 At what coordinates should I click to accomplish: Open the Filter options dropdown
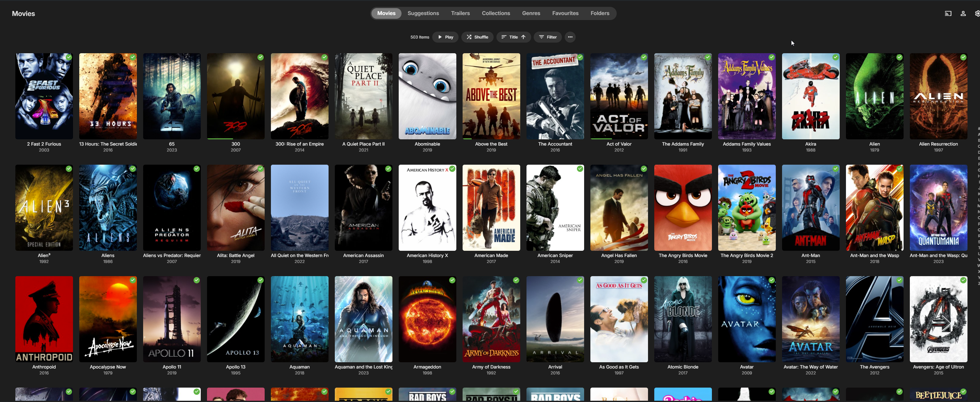547,37
